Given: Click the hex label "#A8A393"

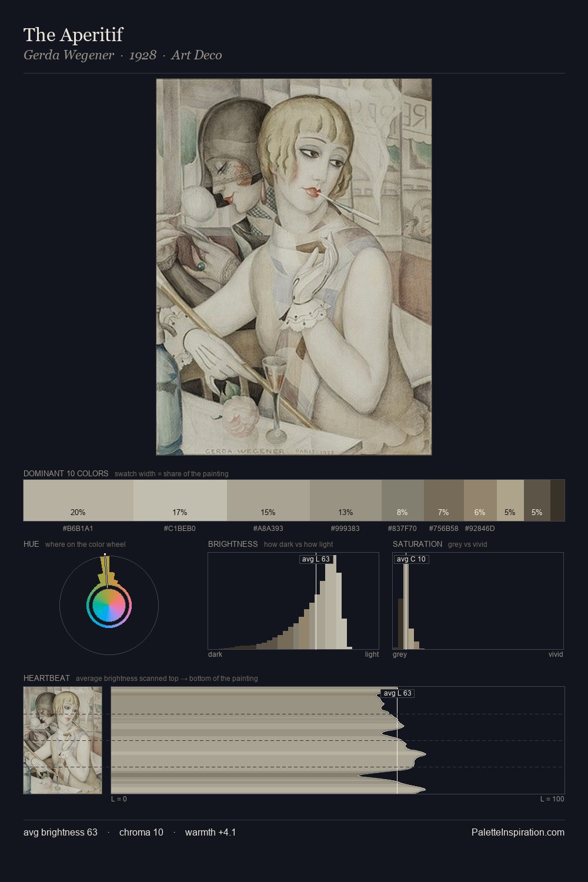Looking at the screenshot, I should (268, 528).
